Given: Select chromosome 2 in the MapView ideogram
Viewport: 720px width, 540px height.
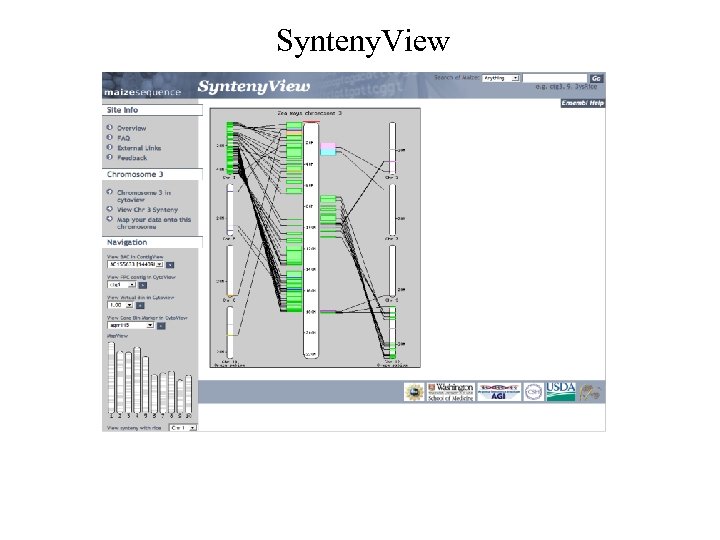Looking at the screenshot, I should [x=120, y=382].
